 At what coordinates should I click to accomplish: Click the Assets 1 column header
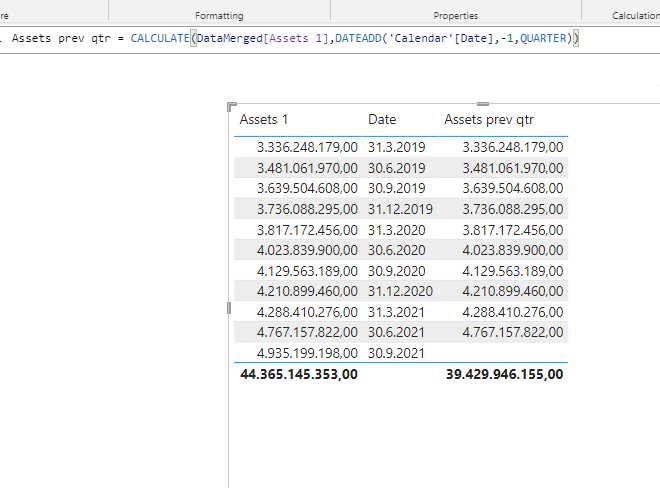pyautogui.click(x=264, y=120)
